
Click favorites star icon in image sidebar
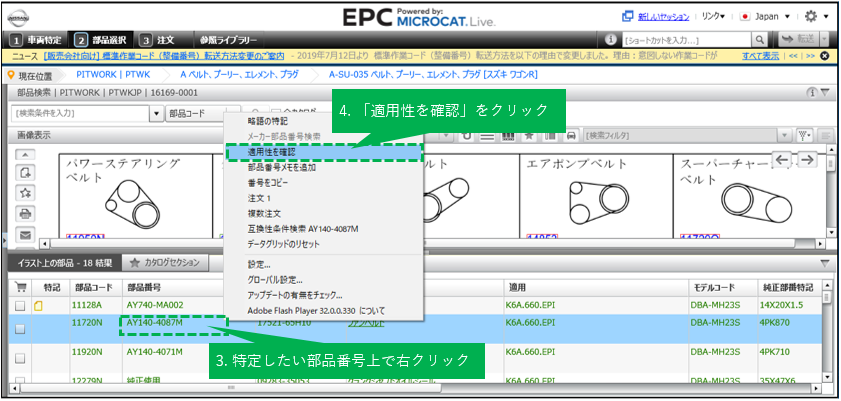[25, 192]
